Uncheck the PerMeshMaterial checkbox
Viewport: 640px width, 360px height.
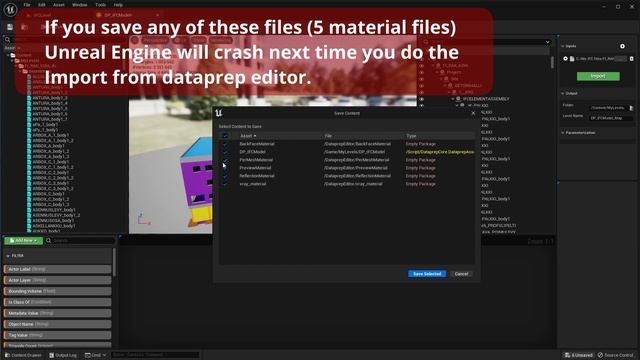[x=225, y=160]
